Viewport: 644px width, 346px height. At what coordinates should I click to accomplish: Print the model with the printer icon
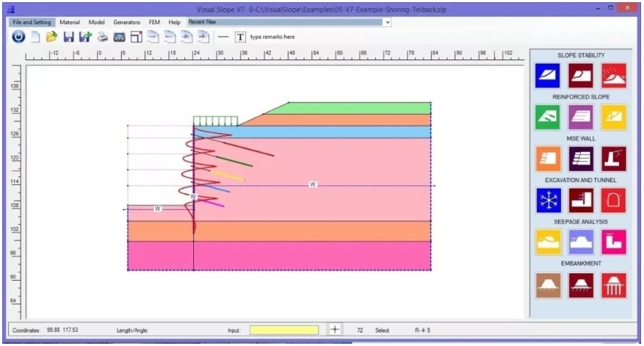(103, 37)
